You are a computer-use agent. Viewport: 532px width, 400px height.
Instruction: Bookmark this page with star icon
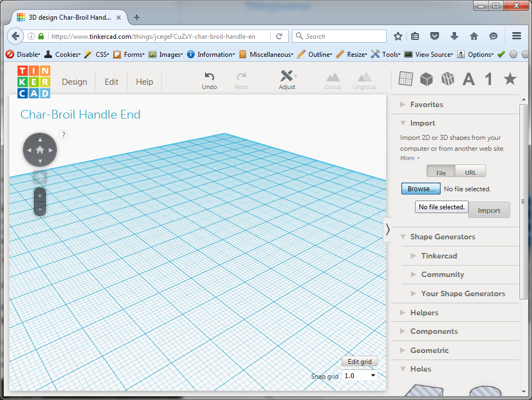click(x=398, y=36)
